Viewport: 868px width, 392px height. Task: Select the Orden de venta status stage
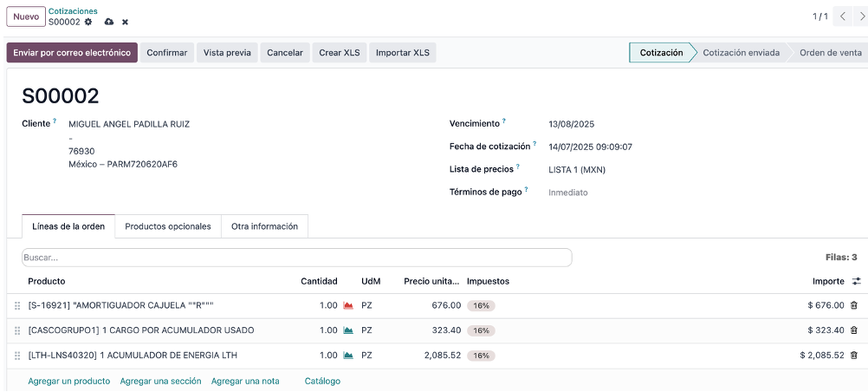pos(831,53)
